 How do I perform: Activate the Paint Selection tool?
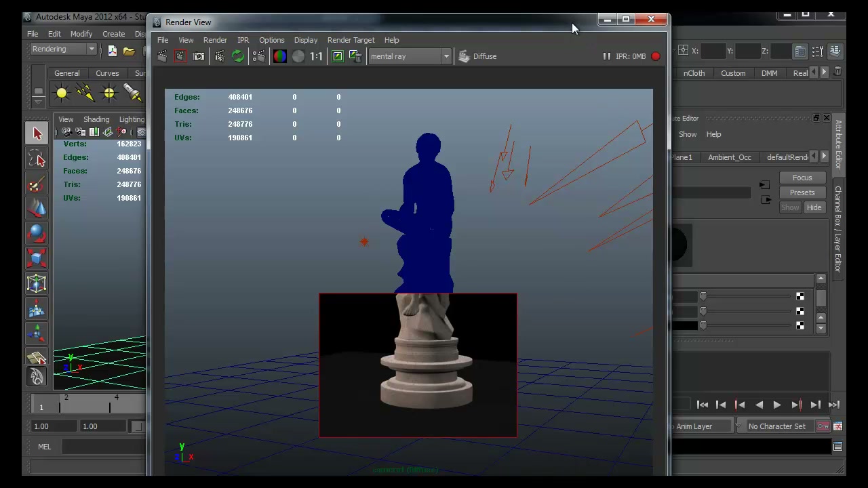tap(37, 184)
